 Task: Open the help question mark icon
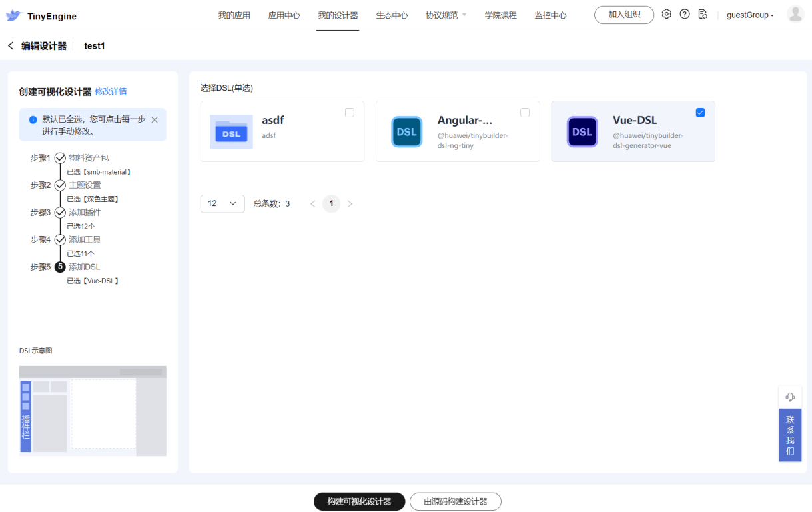(x=685, y=14)
